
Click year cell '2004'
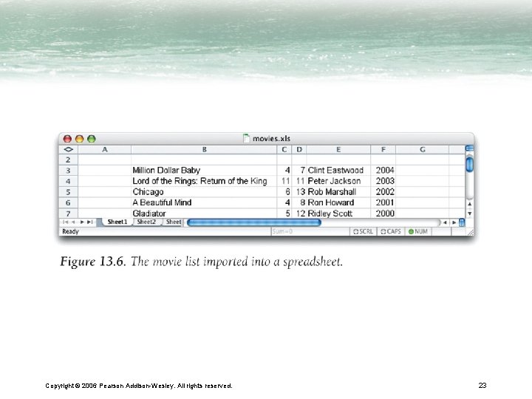coord(383,171)
